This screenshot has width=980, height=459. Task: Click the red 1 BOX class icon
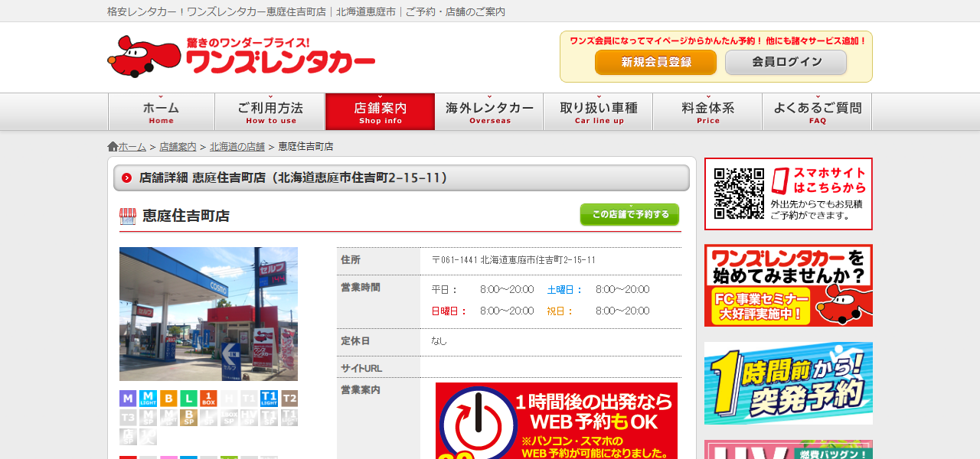pyautogui.click(x=208, y=399)
